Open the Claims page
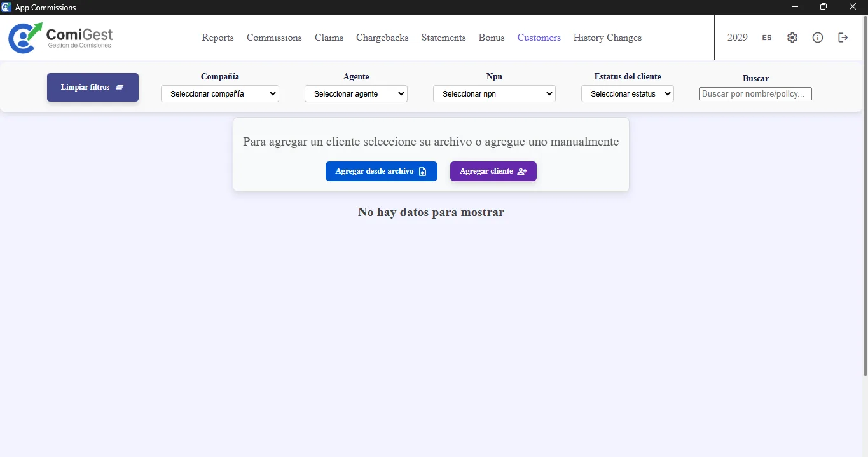The image size is (868, 457). pos(329,38)
